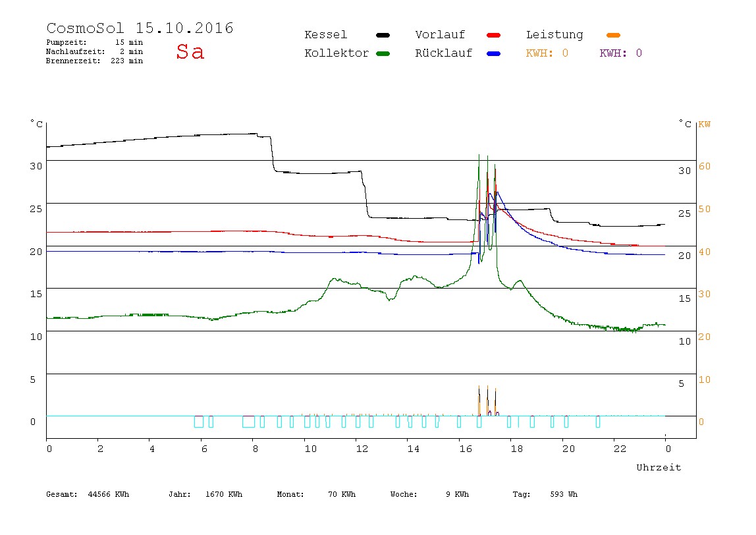Click the "Woche:" footer label
756x535 pixels.
coord(404,494)
